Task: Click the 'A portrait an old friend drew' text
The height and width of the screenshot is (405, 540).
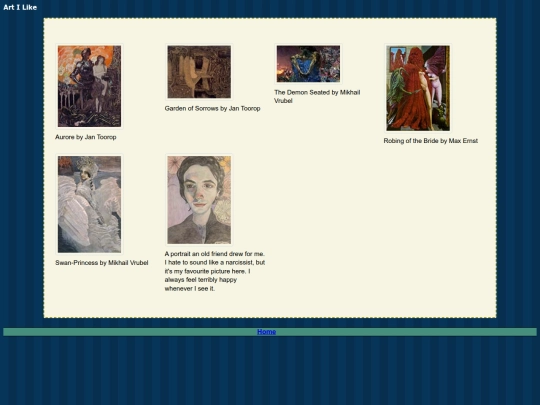Action: [x=215, y=271]
